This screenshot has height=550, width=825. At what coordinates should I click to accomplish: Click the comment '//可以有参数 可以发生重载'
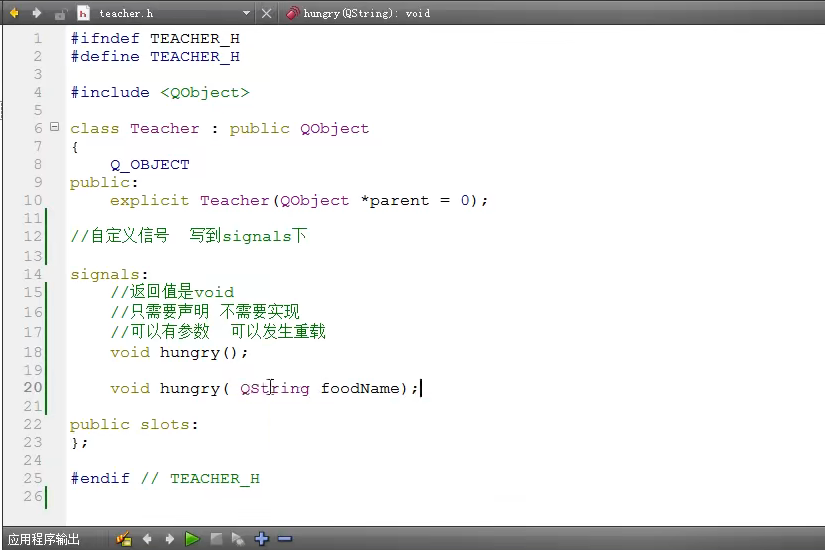218,332
